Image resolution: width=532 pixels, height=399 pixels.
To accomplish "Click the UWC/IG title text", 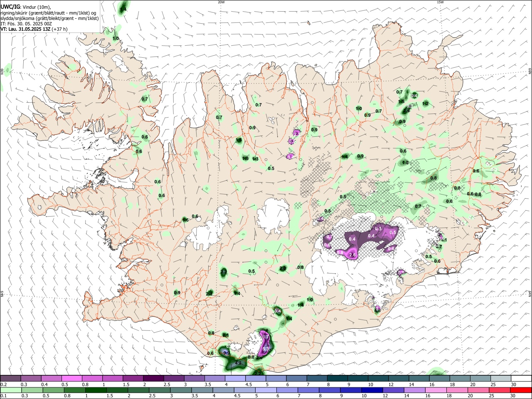I will coord(10,7).
